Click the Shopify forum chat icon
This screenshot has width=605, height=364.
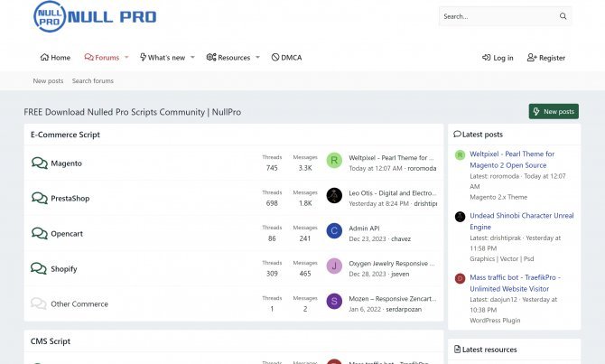[40, 268]
